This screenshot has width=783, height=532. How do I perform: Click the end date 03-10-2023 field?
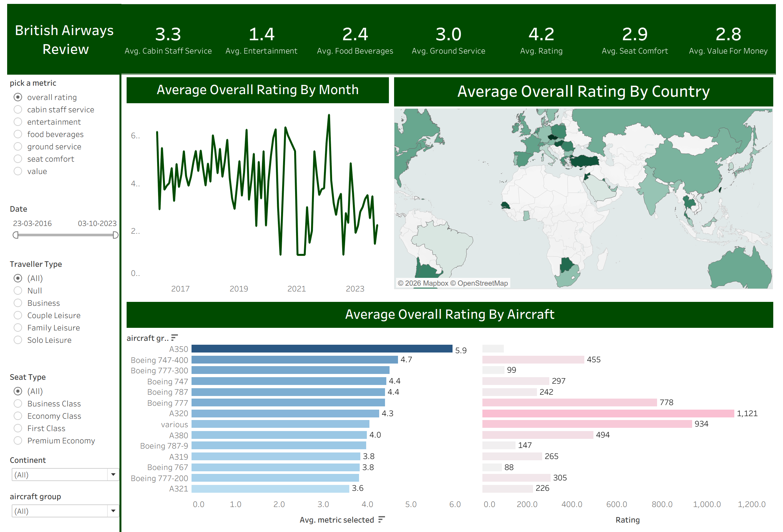click(97, 223)
